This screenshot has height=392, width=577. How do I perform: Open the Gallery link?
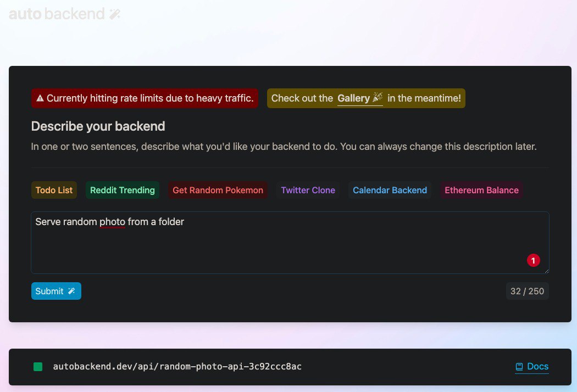353,98
